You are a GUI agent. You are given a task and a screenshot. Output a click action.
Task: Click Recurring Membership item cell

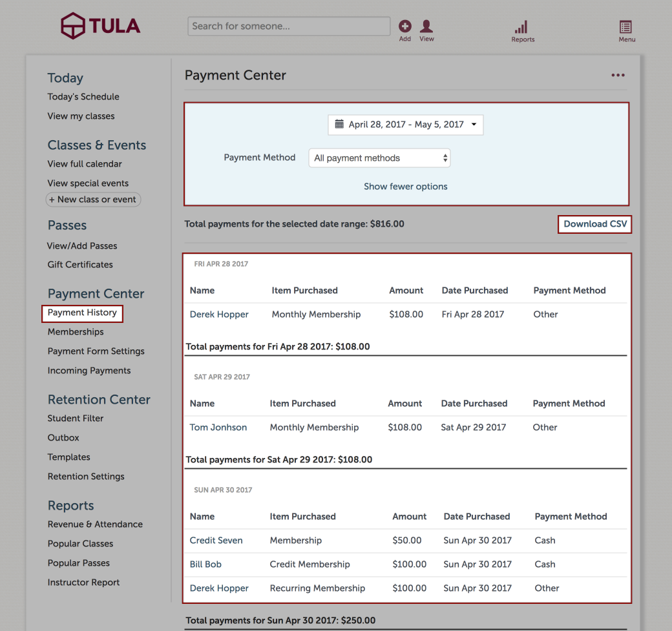pyautogui.click(x=317, y=588)
